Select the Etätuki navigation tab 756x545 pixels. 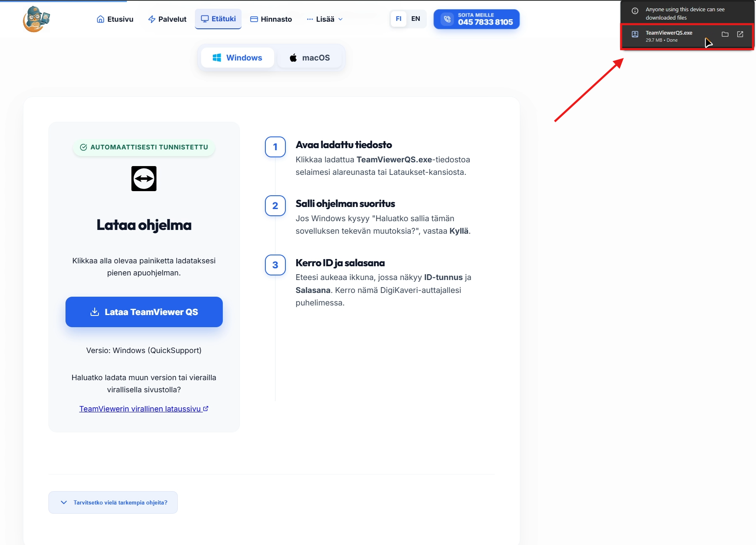218,19
